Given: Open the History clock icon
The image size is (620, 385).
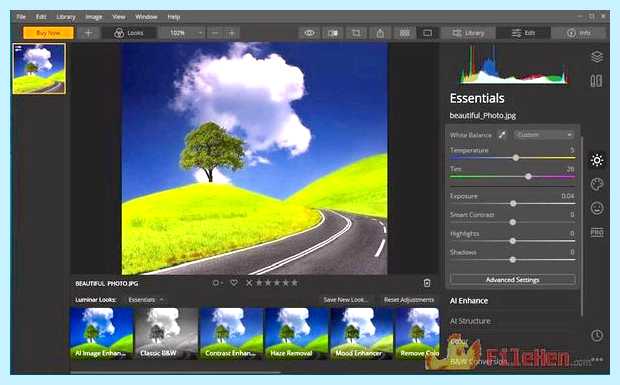Looking at the screenshot, I should tap(597, 336).
